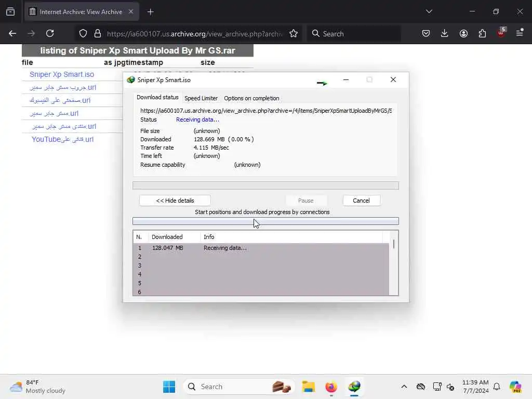The height and width of the screenshot is (399, 532).
Task: Minimize the Sniper Xp Smart.iso dialog
Action: (346, 79)
